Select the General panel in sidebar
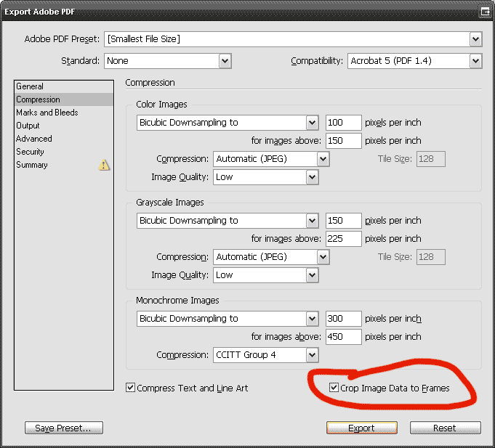 pos(64,86)
